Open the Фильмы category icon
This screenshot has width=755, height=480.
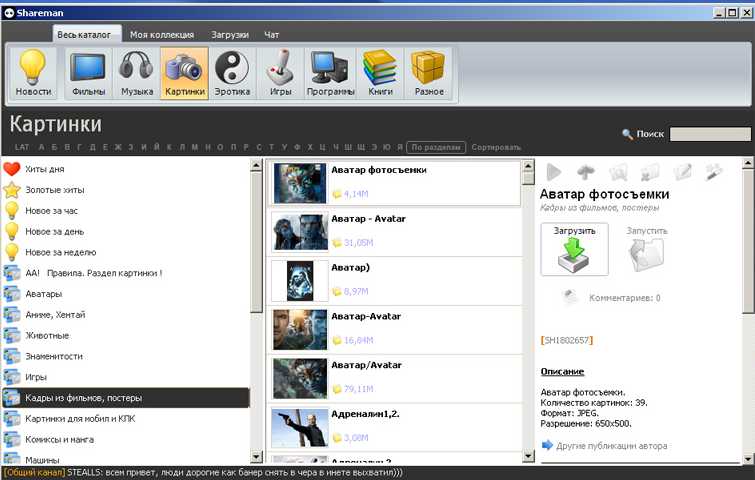(88, 73)
